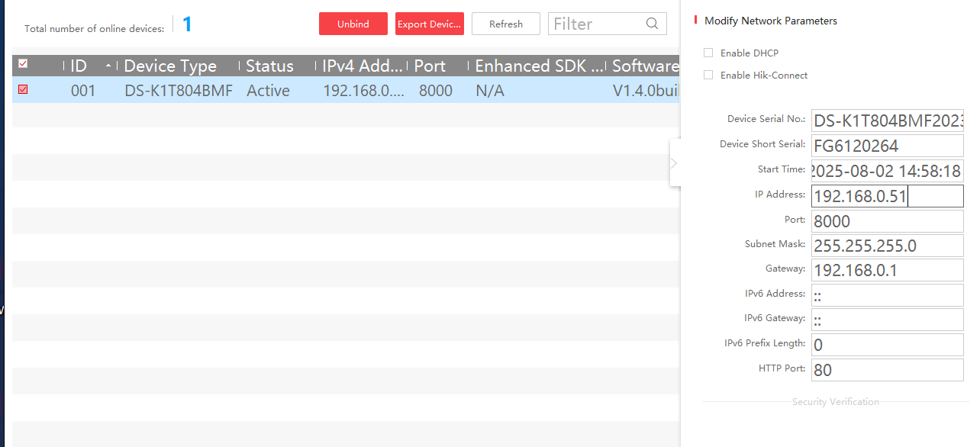Sort by the Device Type column header

coord(170,66)
